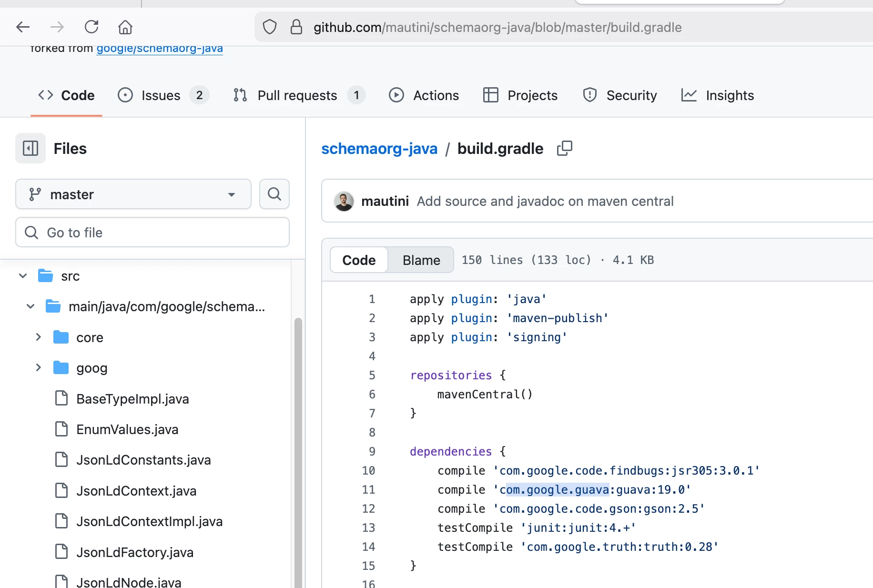Expand the goog folder chevron
This screenshot has height=588, width=873.
coord(39,367)
